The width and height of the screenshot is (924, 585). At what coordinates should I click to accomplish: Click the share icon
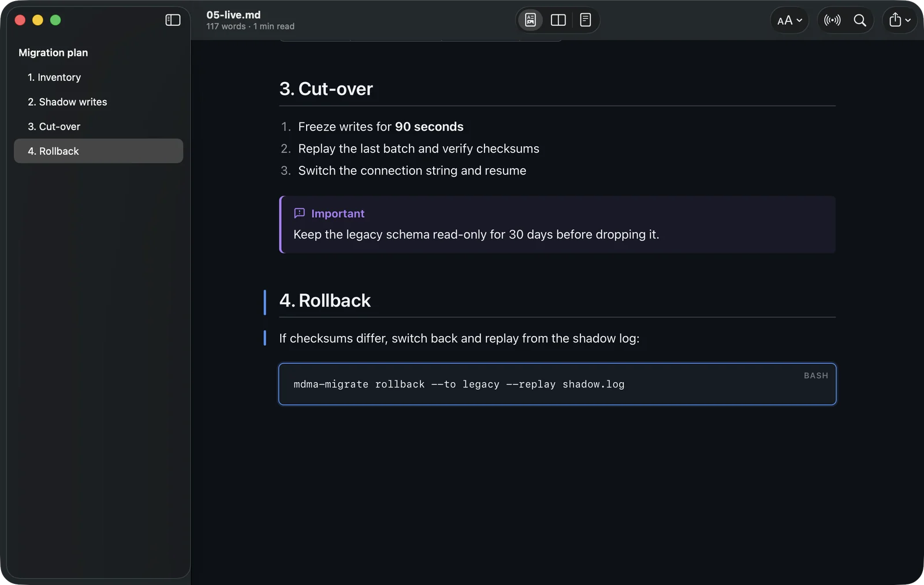point(895,20)
